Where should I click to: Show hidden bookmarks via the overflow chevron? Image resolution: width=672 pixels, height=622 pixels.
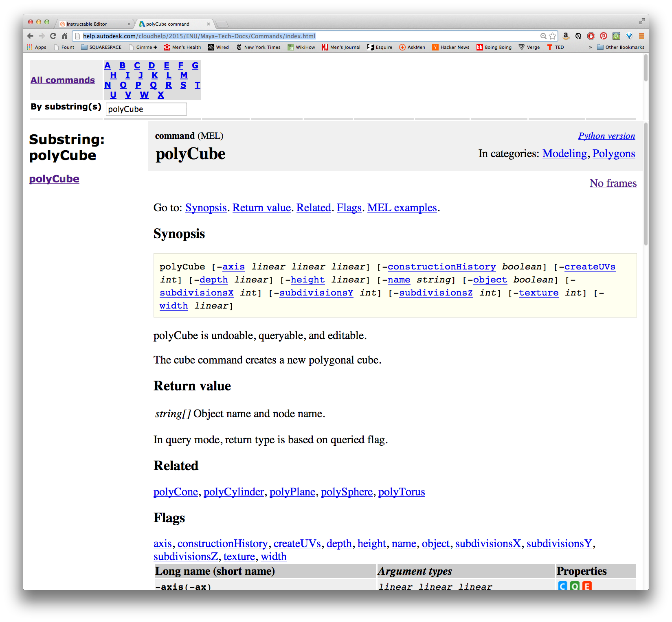pos(590,47)
